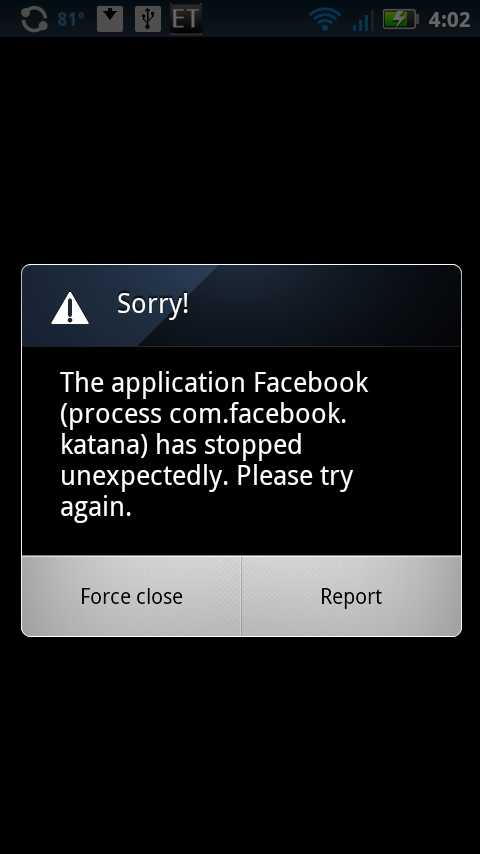Screen dimensions: 480x854
Task: Force close the Facebook application
Action: [x=131, y=596]
